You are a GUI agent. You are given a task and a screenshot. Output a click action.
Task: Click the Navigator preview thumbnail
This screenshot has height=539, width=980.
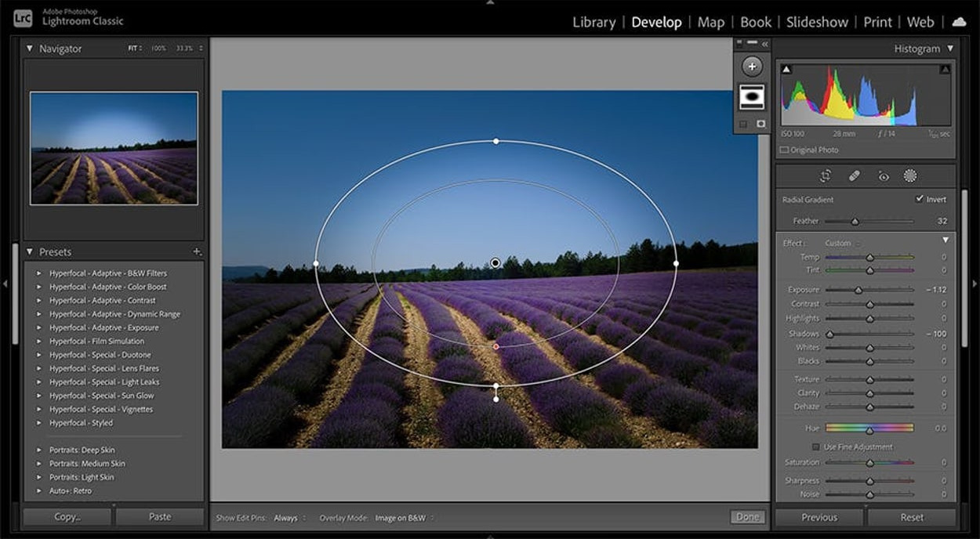coord(114,148)
